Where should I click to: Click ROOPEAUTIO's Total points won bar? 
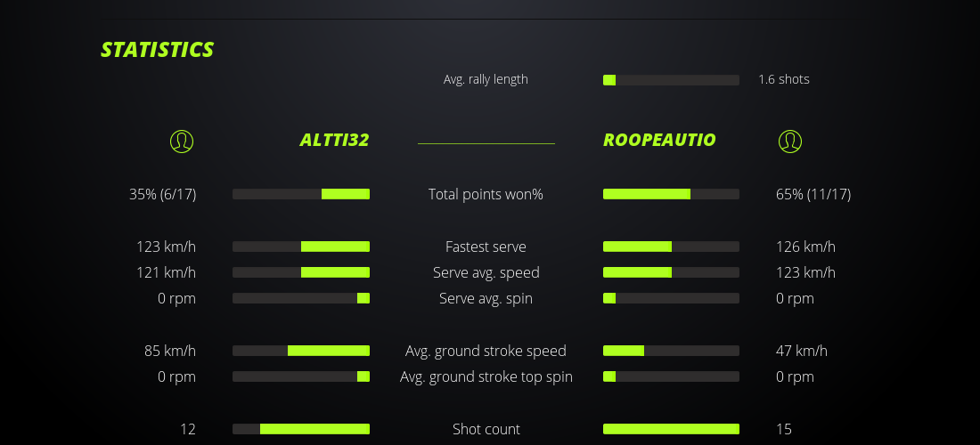pyautogui.click(x=671, y=194)
